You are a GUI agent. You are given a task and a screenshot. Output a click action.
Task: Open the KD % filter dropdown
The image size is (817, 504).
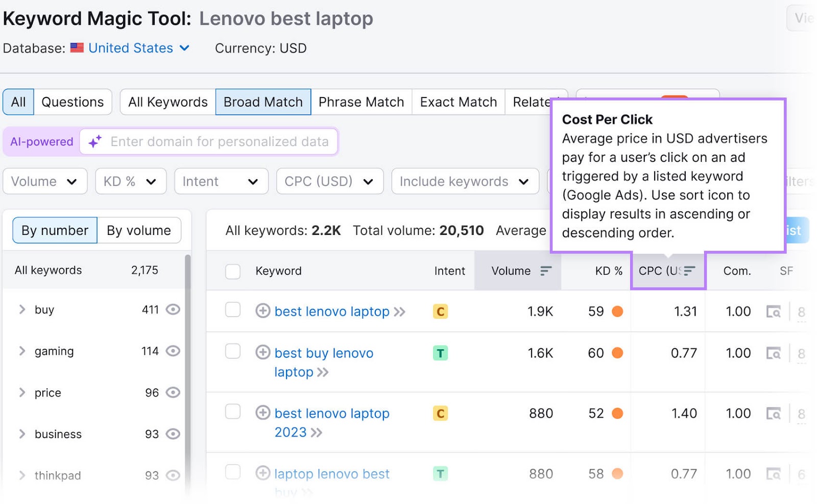[130, 181]
